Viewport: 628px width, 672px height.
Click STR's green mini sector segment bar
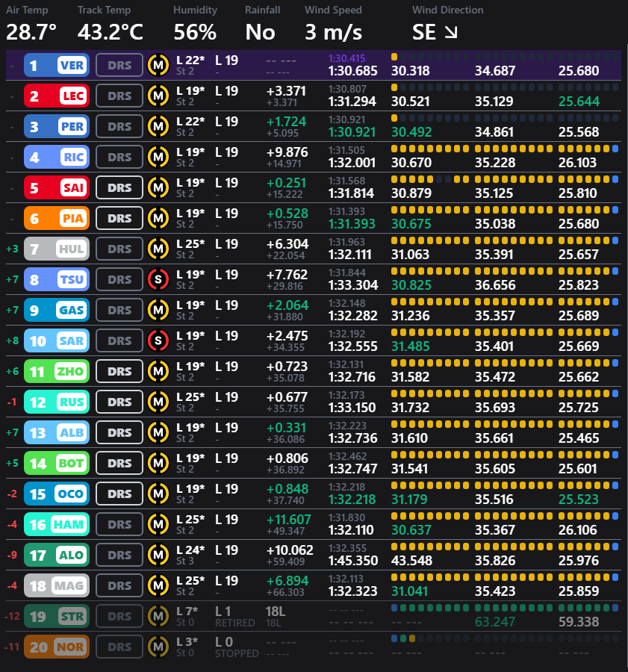tap(505, 608)
